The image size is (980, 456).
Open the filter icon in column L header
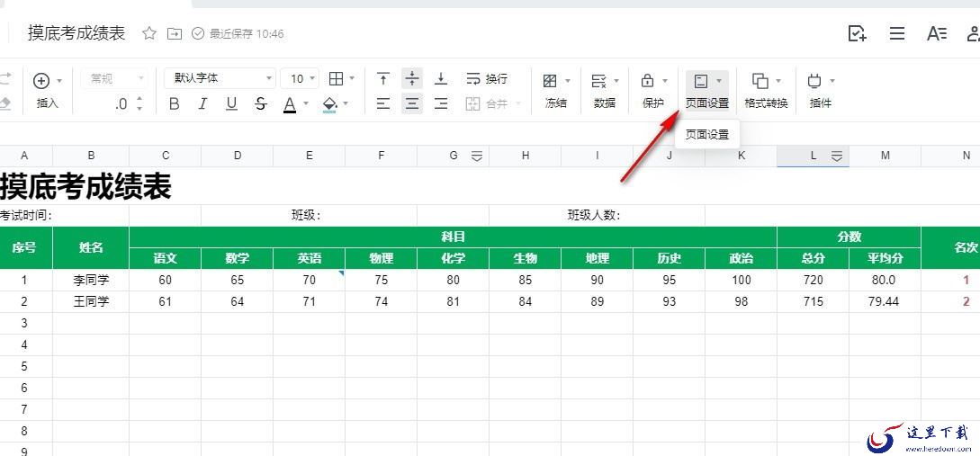click(837, 156)
